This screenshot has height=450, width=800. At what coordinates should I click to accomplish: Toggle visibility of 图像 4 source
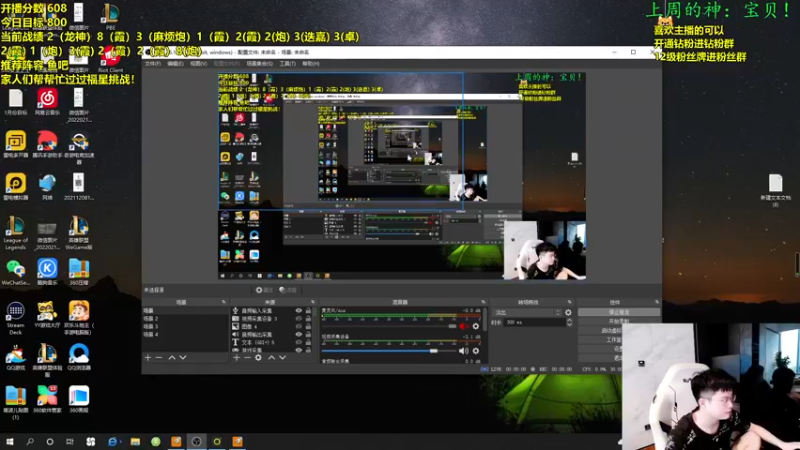coord(299,326)
